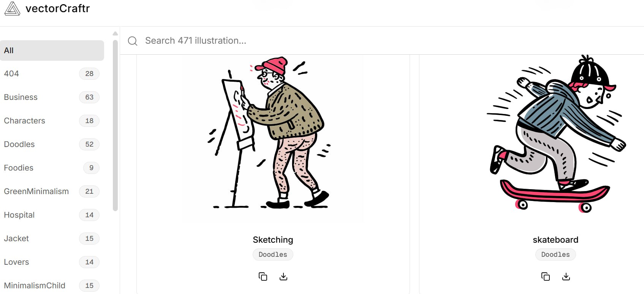This screenshot has width=644, height=294.
Task: Open the Foodies category
Action: (x=52, y=168)
